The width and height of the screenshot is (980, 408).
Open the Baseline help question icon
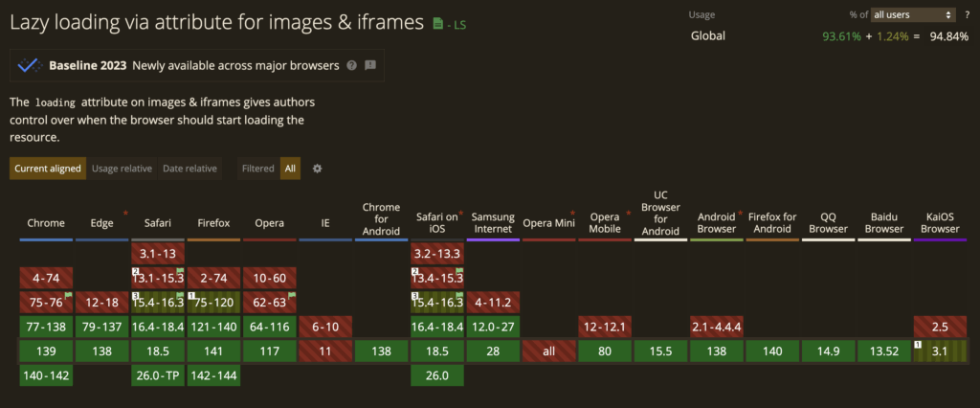coord(352,65)
